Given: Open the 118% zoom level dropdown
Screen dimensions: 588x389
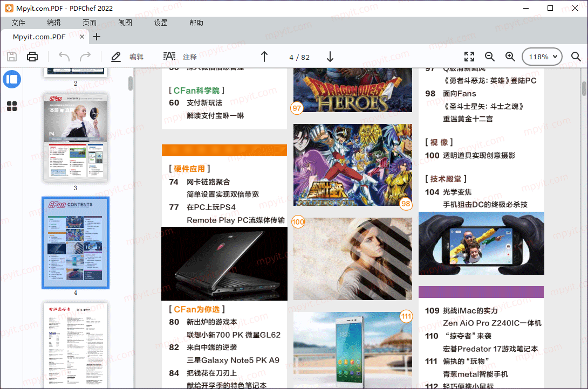Looking at the screenshot, I should [x=542, y=57].
